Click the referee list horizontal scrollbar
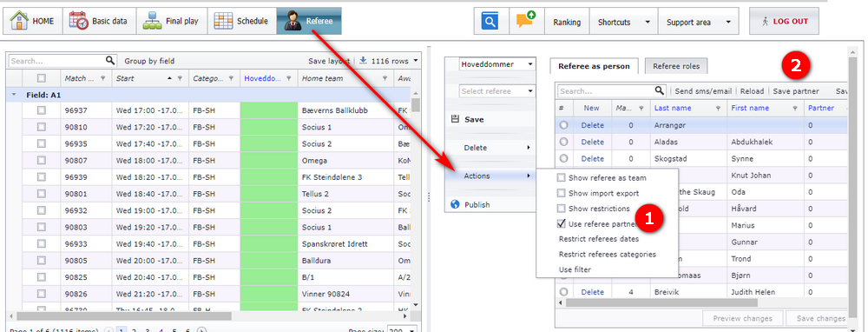 coord(661,302)
